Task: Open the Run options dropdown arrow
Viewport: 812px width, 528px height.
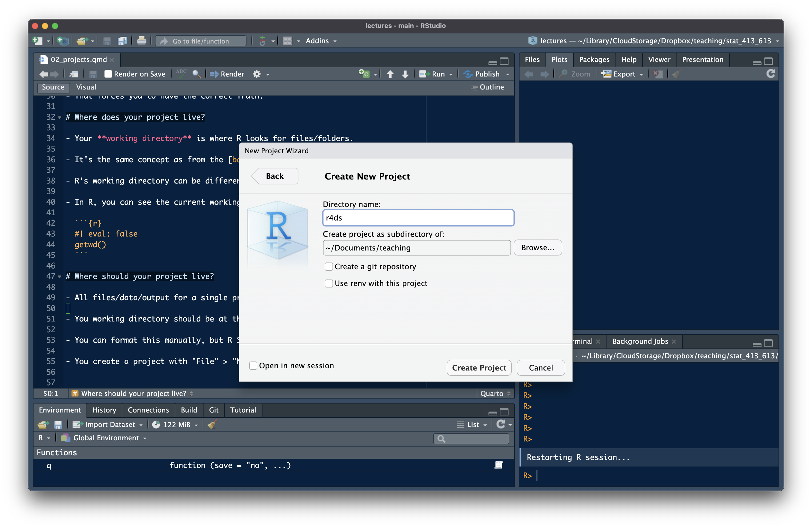Action: tap(451, 74)
